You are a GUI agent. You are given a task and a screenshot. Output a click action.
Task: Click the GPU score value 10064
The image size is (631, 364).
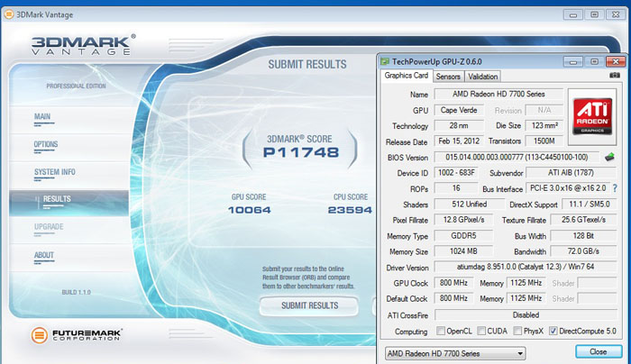coord(249,210)
